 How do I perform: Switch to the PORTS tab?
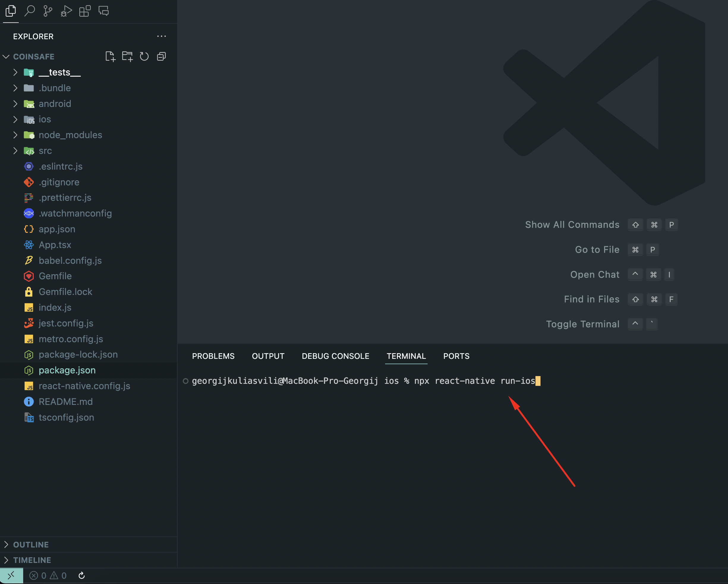[456, 356]
